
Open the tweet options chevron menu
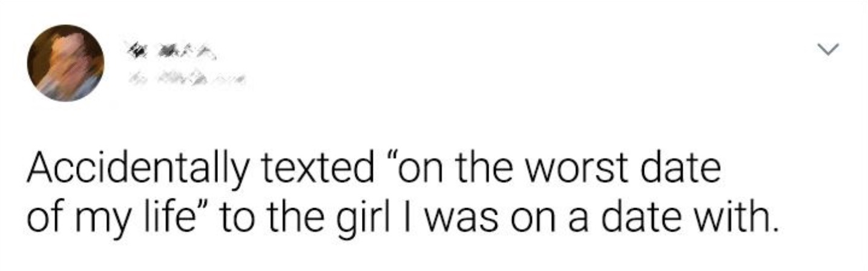point(827,47)
